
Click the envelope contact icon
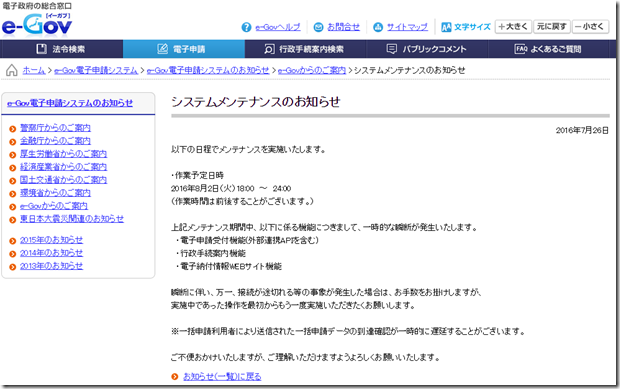318,27
